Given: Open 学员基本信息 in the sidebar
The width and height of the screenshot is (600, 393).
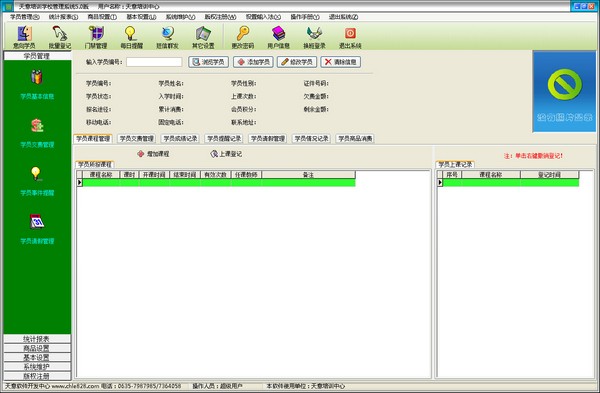Looking at the screenshot, I should pos(37,85).
